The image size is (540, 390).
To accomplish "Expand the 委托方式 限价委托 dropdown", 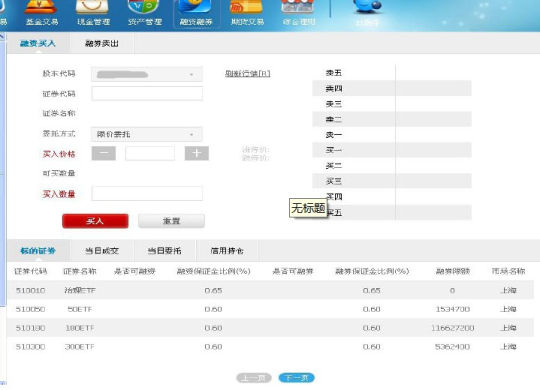I will coord(147,134).
